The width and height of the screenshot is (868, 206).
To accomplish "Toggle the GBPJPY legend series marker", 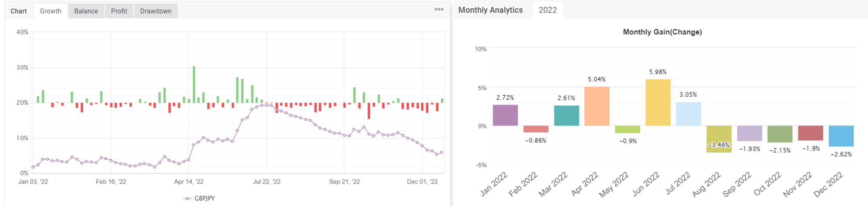I will click(188, 199).
